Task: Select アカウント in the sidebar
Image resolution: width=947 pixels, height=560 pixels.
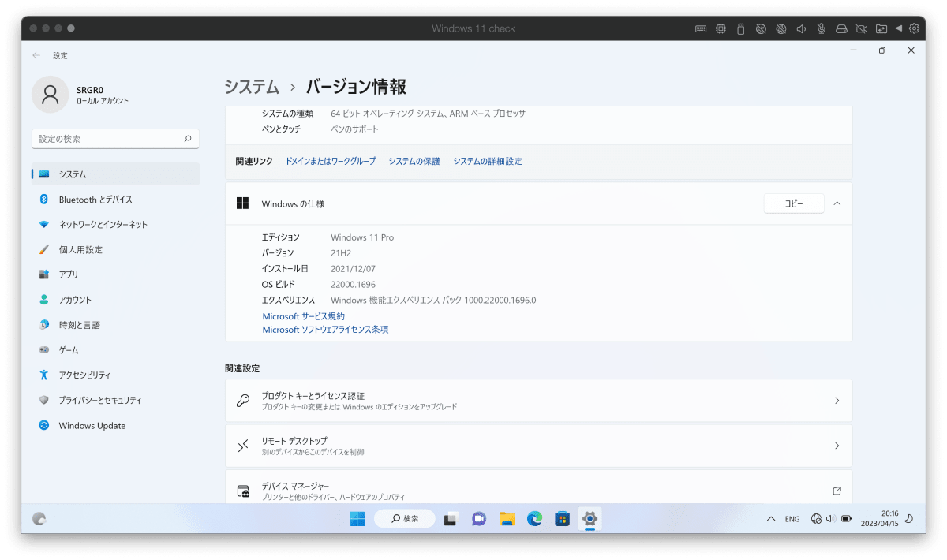Action: [x=115, y=300]
